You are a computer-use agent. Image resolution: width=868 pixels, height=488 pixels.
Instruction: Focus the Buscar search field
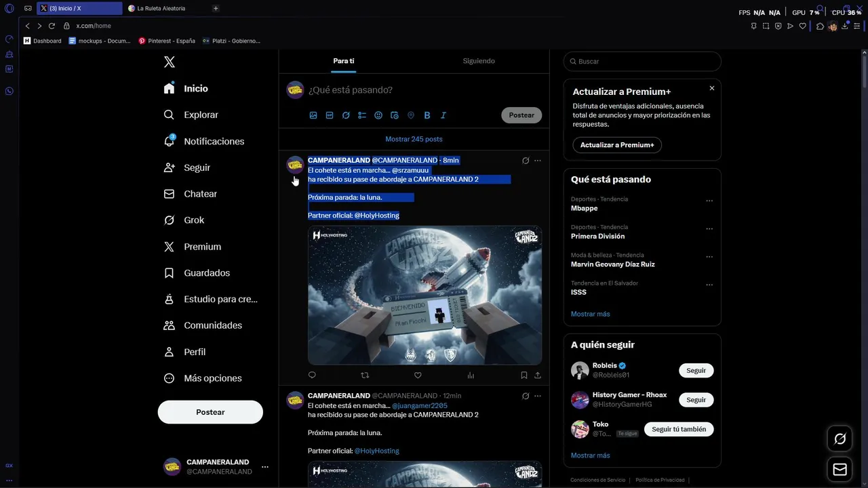(x=642, y=61)
